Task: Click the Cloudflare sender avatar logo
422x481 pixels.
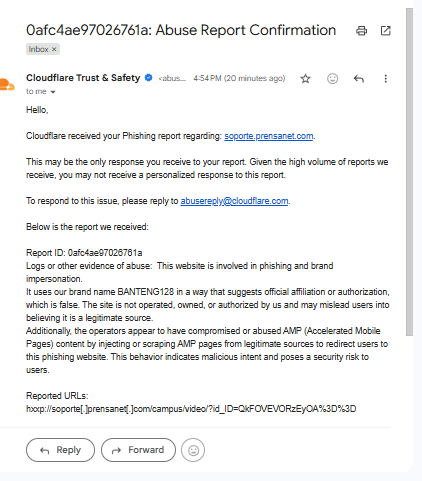Action: tap(7, 84)
